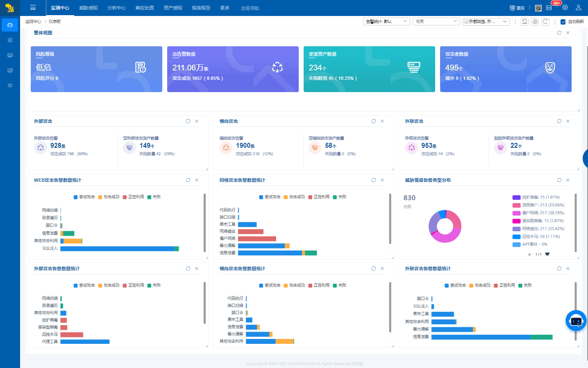Viewport: 588px width, 368px height.
Task: Open the QR code icon in header
Action: point(538,8)
